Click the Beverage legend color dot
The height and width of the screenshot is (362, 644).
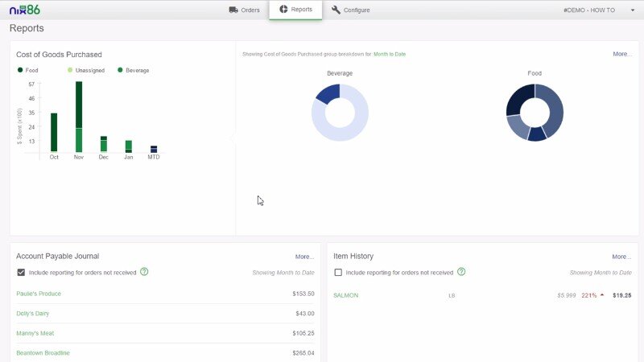[x=121, y=70]
